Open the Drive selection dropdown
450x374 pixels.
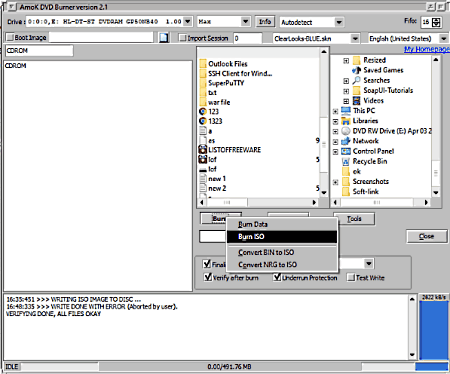click(188, 22)
